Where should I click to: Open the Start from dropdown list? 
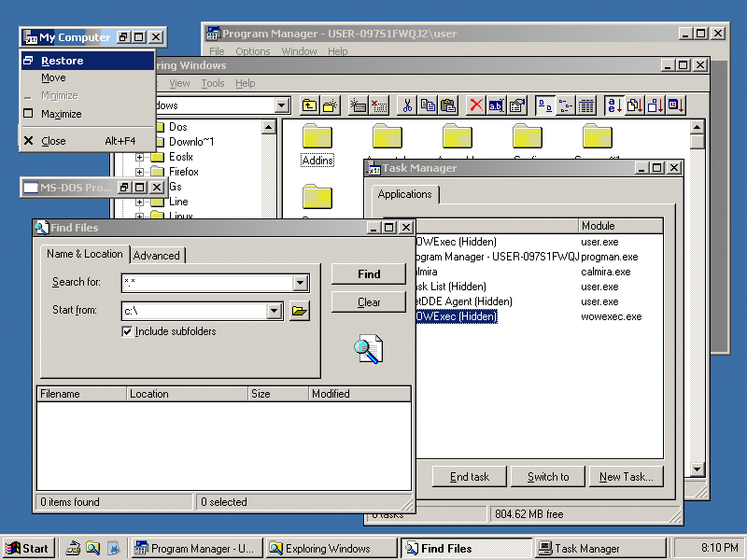pyautogui.click(x=274, y=311)
